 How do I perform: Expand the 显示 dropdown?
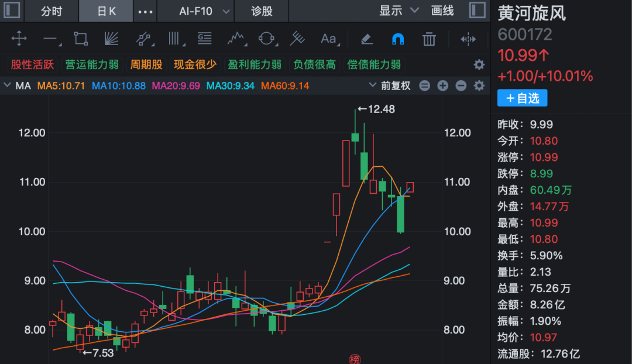click(399, 11)
